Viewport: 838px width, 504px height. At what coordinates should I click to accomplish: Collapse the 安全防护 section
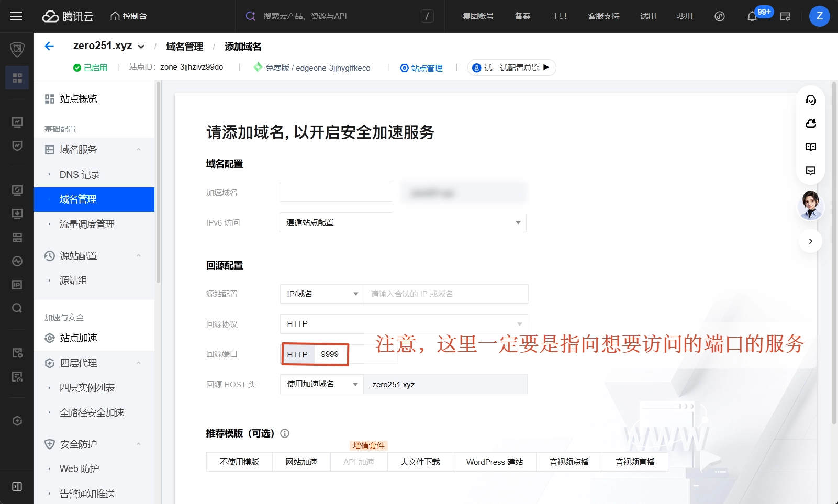point(139,444)
